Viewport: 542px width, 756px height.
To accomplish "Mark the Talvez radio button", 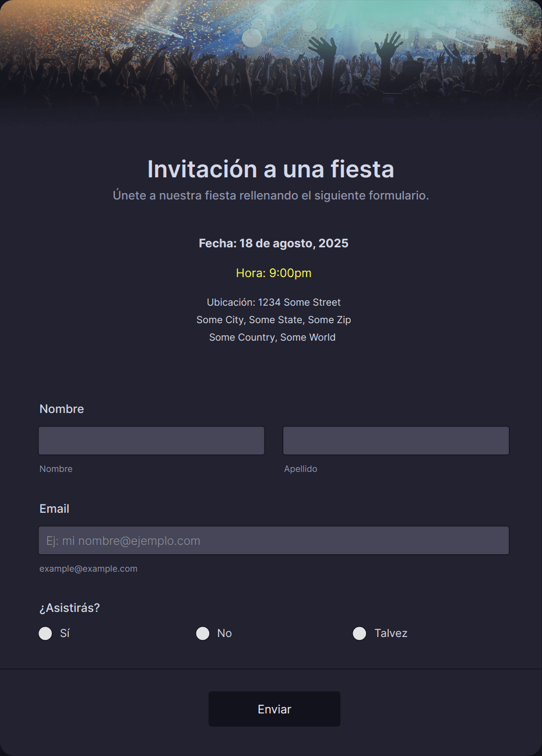I will pyautogui.click(x=360, y=633).
